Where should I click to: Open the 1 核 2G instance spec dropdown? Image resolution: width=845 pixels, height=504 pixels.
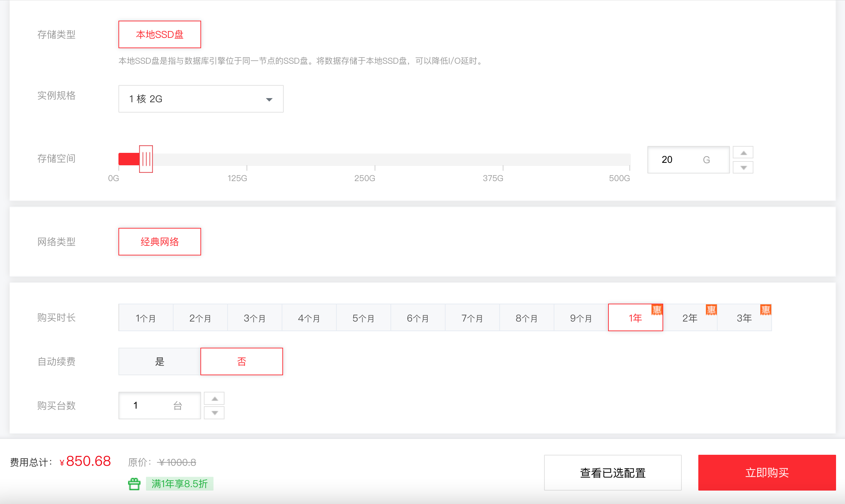tap(201, 99)
